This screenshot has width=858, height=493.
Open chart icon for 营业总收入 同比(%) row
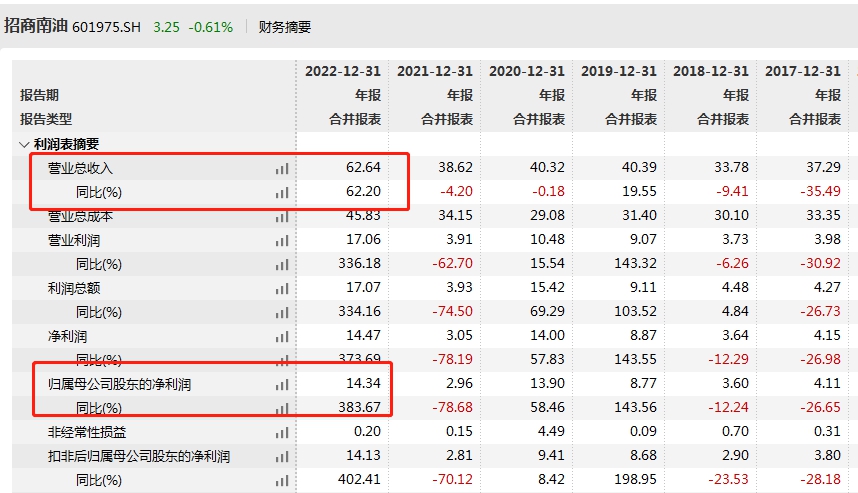point(282,193)
